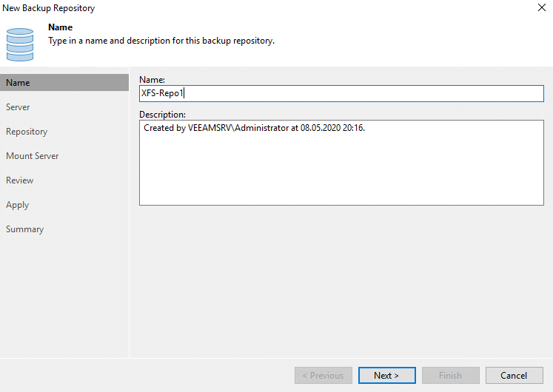Open the Summary wizard step
The width and height of the screenshot is (553, 392).
coord(24,229)
